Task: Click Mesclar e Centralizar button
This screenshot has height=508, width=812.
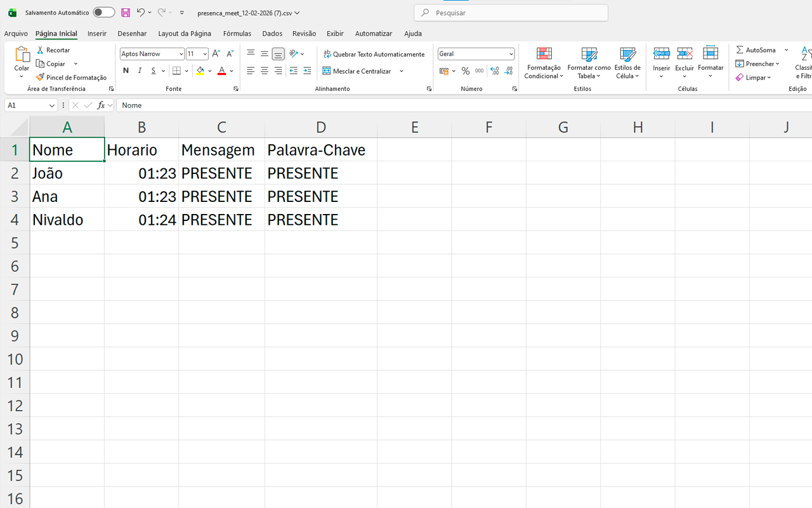Action: tap(357, 71)
